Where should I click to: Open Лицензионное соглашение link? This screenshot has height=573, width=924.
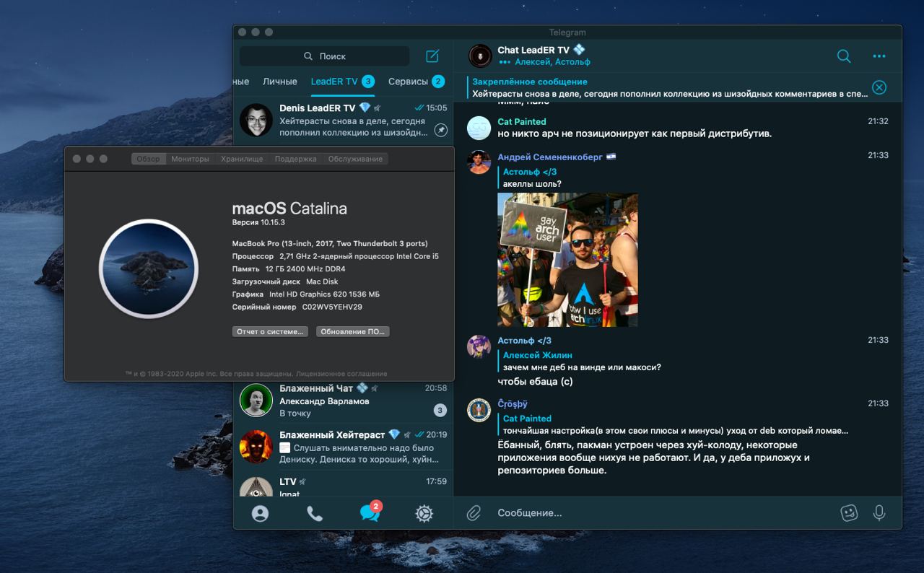coord(341,374)
